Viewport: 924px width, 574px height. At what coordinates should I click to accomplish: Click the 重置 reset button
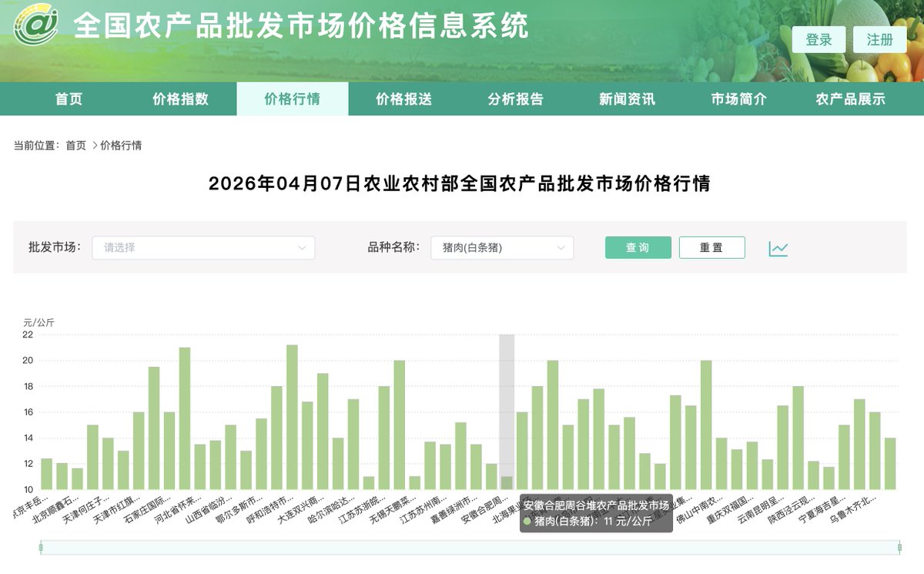click(x=712, y=247)
